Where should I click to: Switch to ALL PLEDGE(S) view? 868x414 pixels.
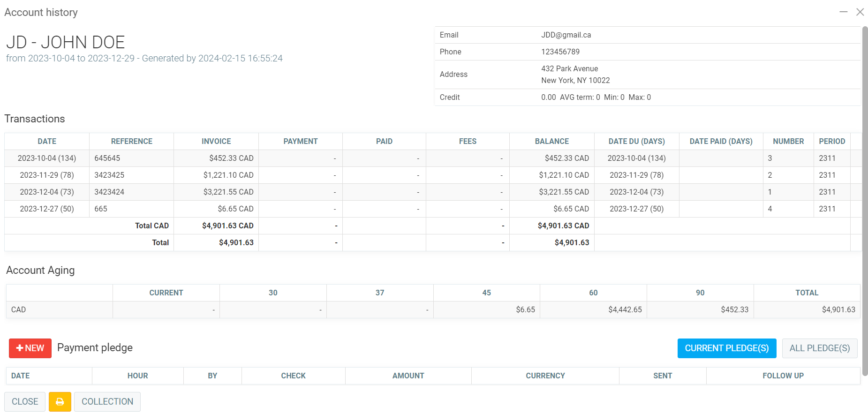819,348
